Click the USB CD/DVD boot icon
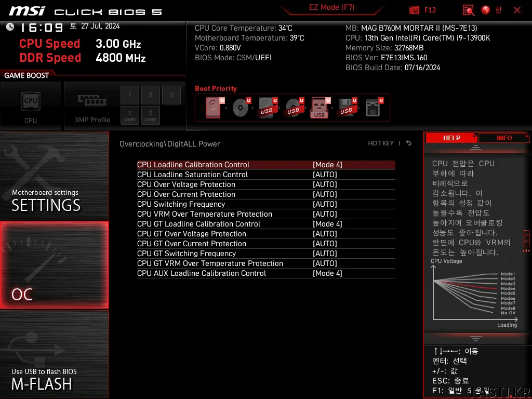Image resolution: width=532 pixels, height=399 pixels. [x=294, y=108]
